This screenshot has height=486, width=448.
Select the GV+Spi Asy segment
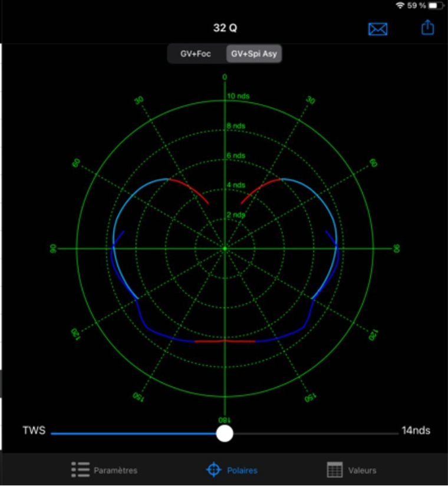pos(255,54)
